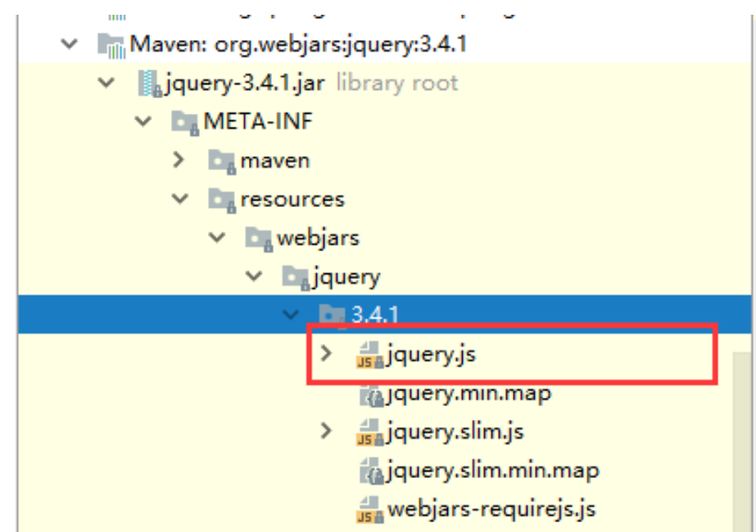Click the vertical scrollbar of the project tree
Image resolution: width=756 pixels, height=532 pixels.
pos(743,442)
